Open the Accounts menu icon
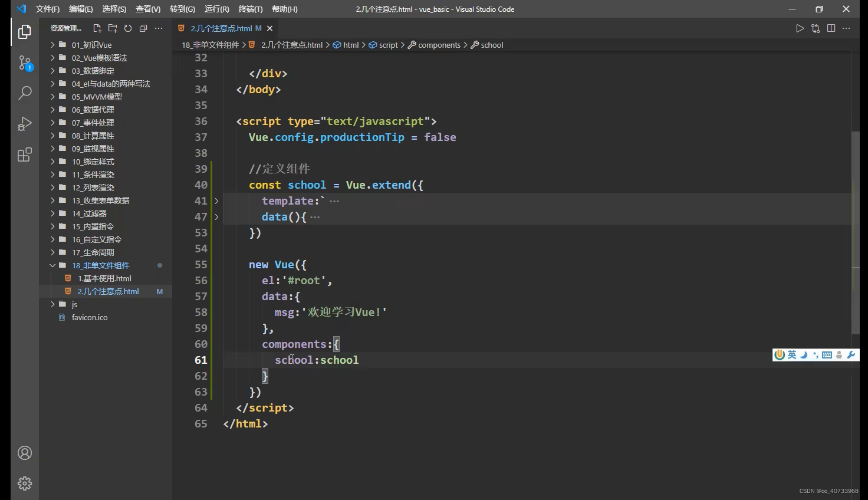Image resolution: width=868 pixels, height=500 pixels. pyautogui.click(x=25, y=453)
